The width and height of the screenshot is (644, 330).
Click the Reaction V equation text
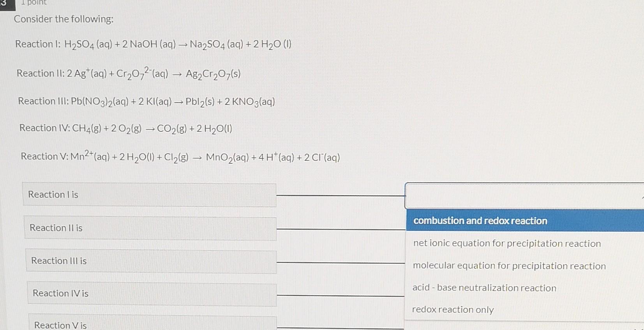coord(180,156)
